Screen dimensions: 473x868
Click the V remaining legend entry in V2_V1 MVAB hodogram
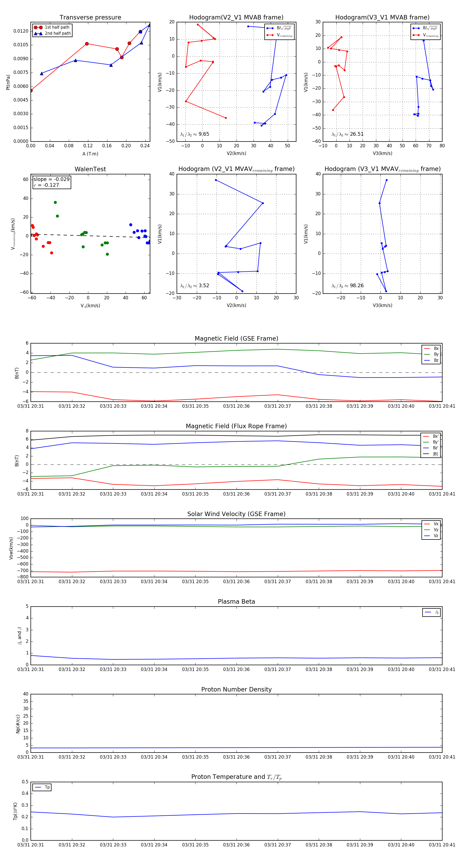[279, 35]
